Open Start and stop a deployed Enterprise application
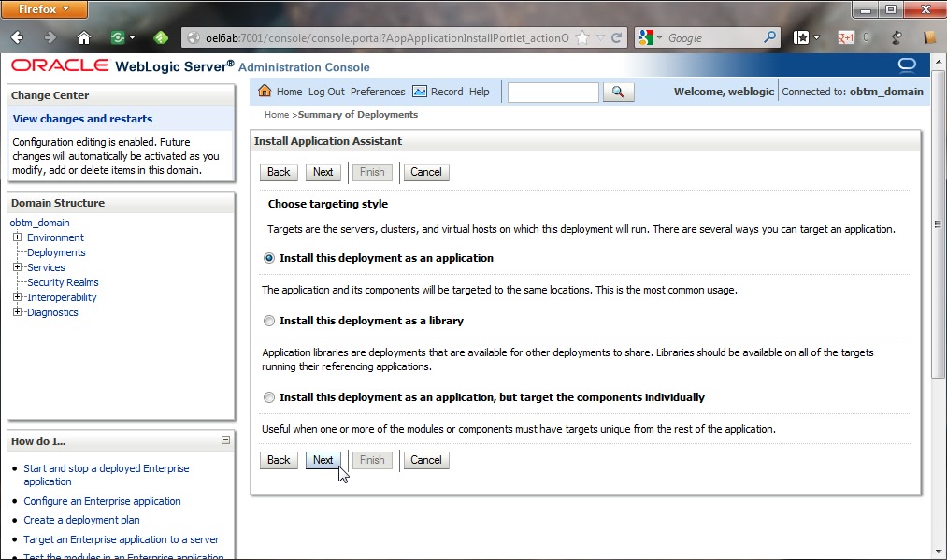 (107, 475)
